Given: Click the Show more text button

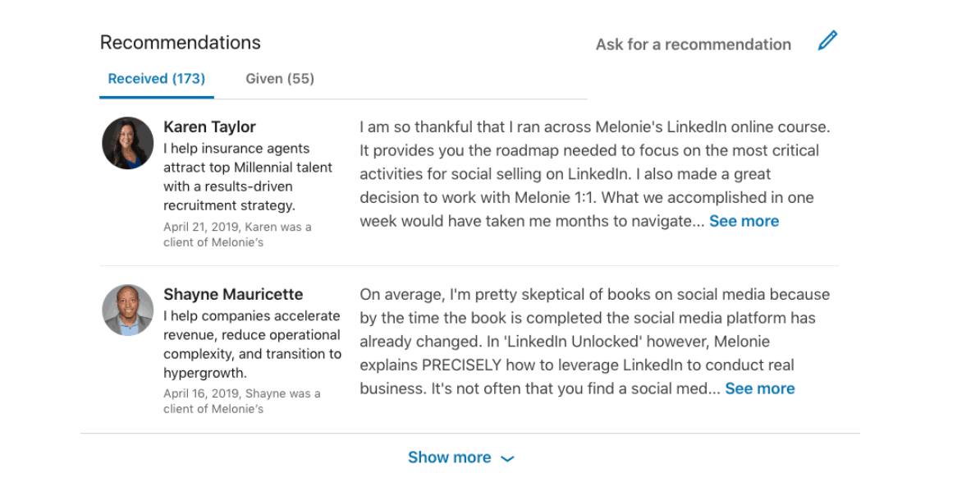Looking at the screenshot, I should tap(450, 457).
